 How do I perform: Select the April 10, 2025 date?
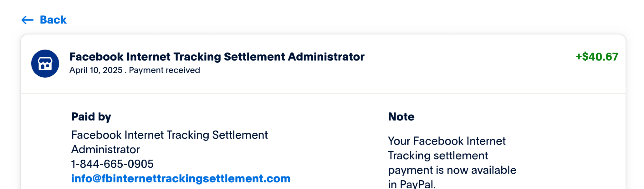click(96, 70)
